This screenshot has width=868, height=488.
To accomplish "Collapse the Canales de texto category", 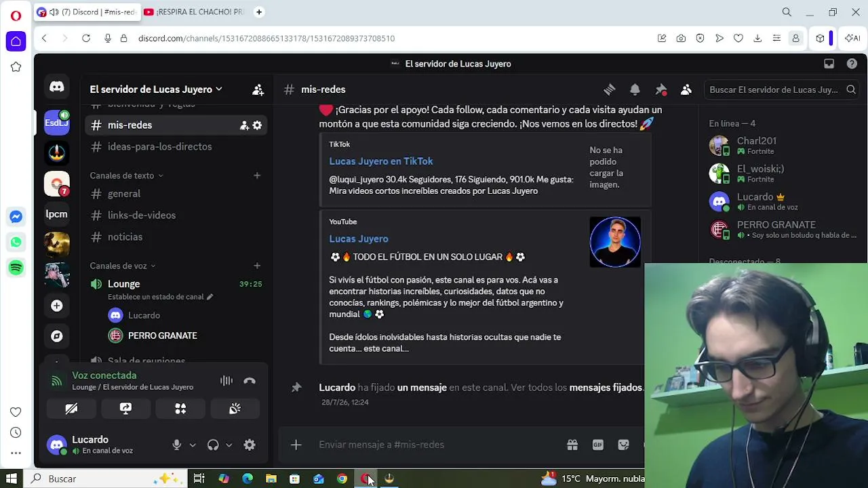I will (126, 176).
